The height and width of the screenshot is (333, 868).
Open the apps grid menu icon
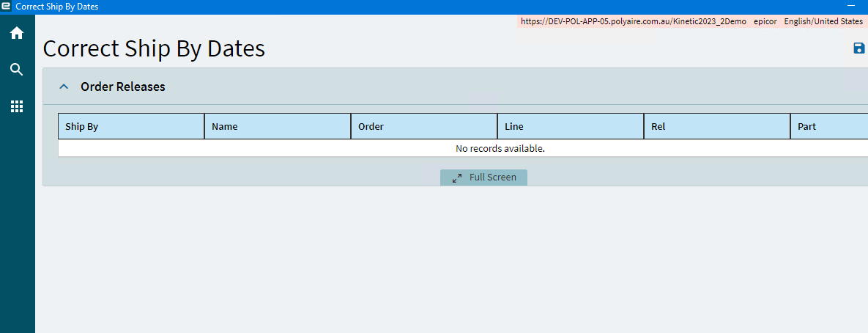[17, 106]
